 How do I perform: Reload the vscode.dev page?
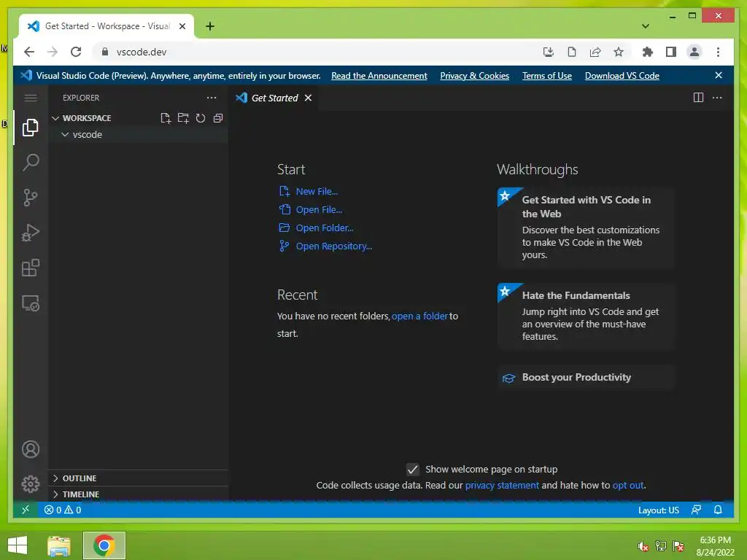(x=76, y=52)
